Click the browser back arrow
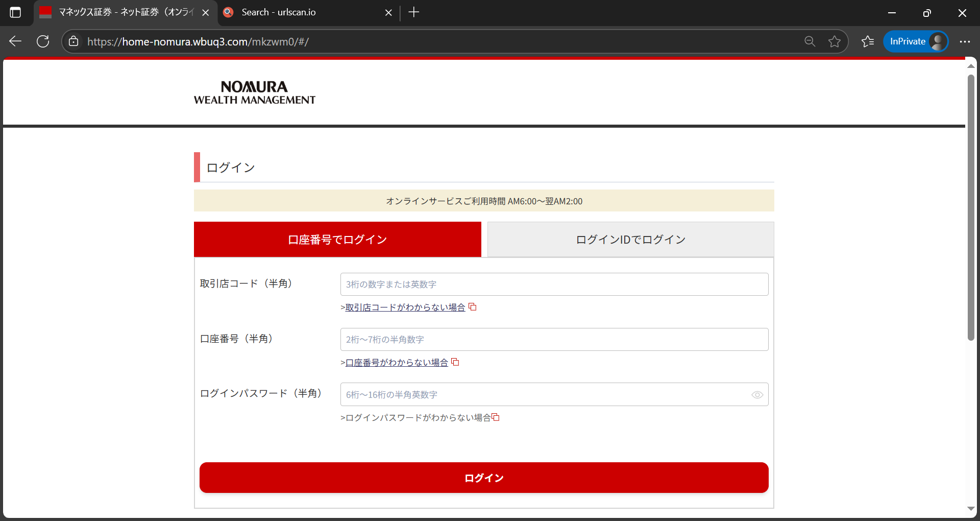980x521 pixels. click(x=15, y=41)
